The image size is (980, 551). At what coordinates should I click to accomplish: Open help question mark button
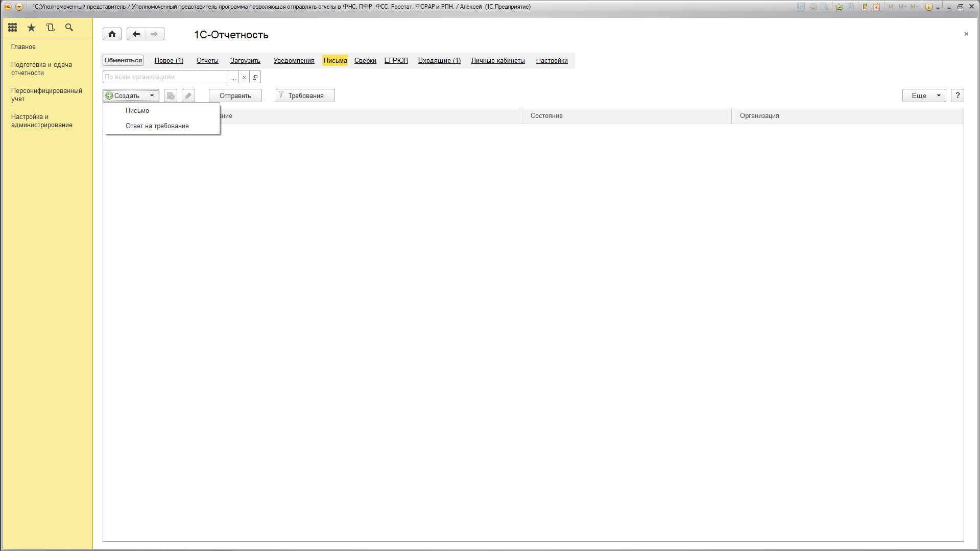point(958,96)
